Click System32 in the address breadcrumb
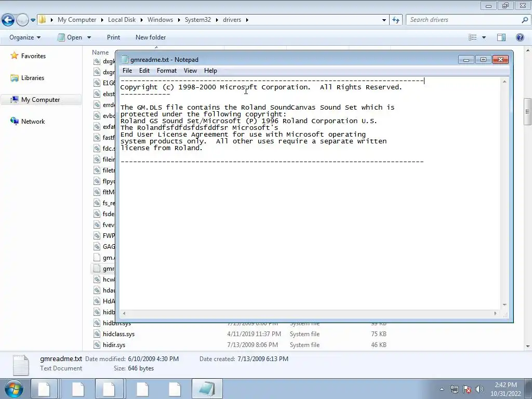Image resolution: width=532 pixels, height=399 pixels. pyautogui.click(x=198, y=20)
